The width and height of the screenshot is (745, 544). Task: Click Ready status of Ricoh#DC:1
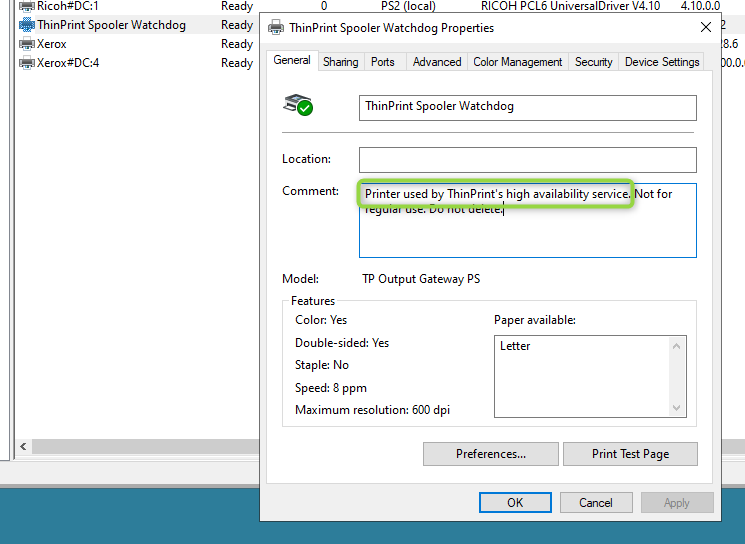[237, 6]
